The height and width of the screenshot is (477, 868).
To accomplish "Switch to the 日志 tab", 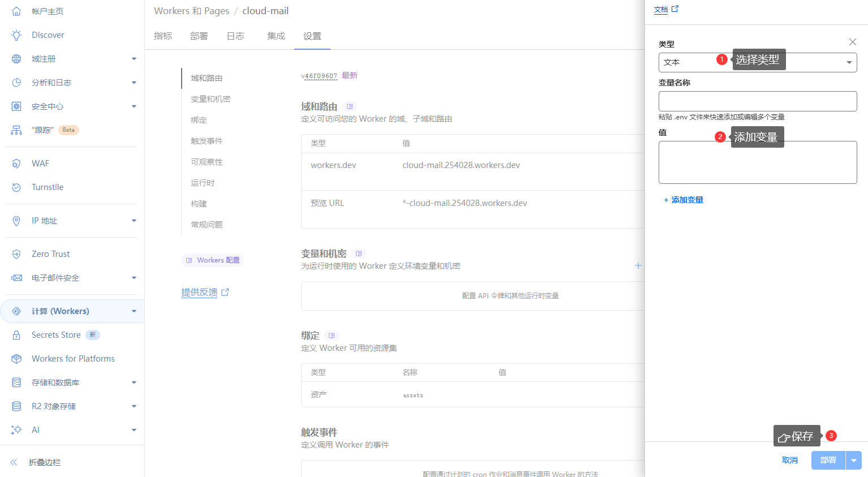I will pos(235,35).
